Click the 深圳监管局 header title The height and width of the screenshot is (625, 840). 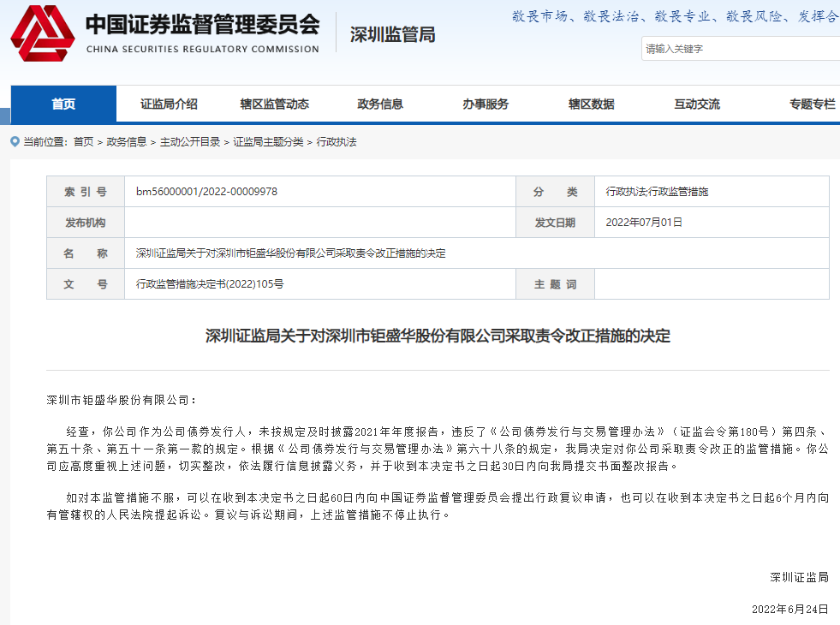393,35
